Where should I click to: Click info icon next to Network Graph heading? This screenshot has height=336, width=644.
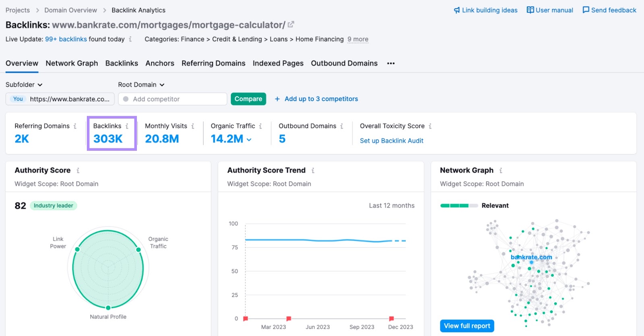click(501, 170)
